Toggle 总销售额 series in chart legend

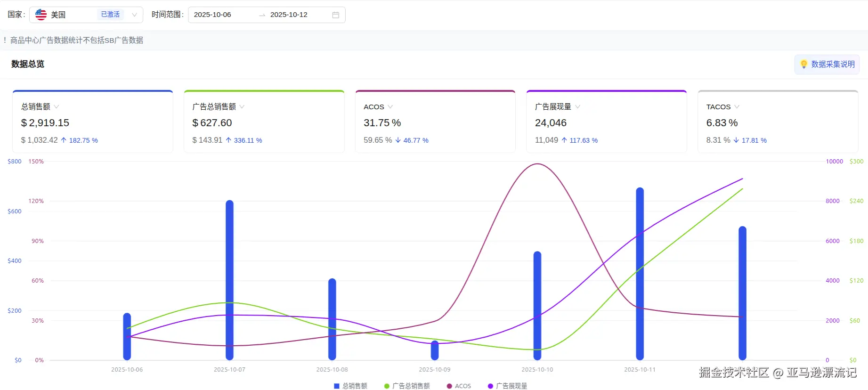(x=355, y=386)
